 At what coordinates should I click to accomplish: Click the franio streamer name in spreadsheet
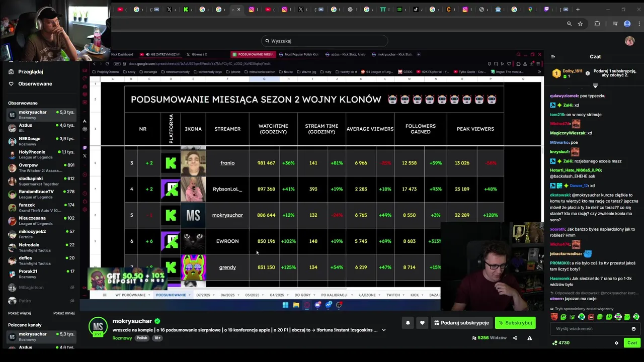point(227,163)
